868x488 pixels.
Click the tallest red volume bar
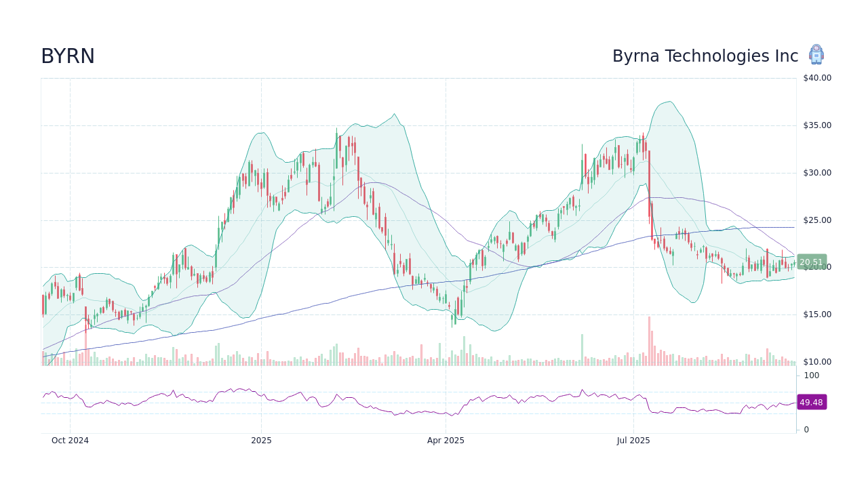pos(649,339)
